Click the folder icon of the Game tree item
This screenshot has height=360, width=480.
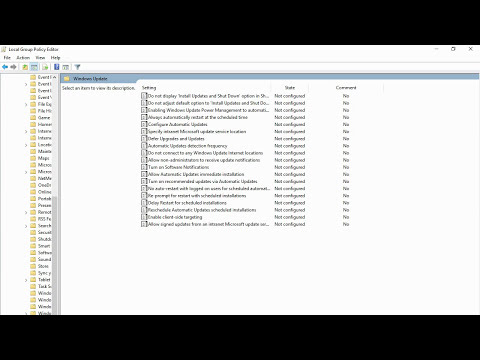[x=33, y=118]
